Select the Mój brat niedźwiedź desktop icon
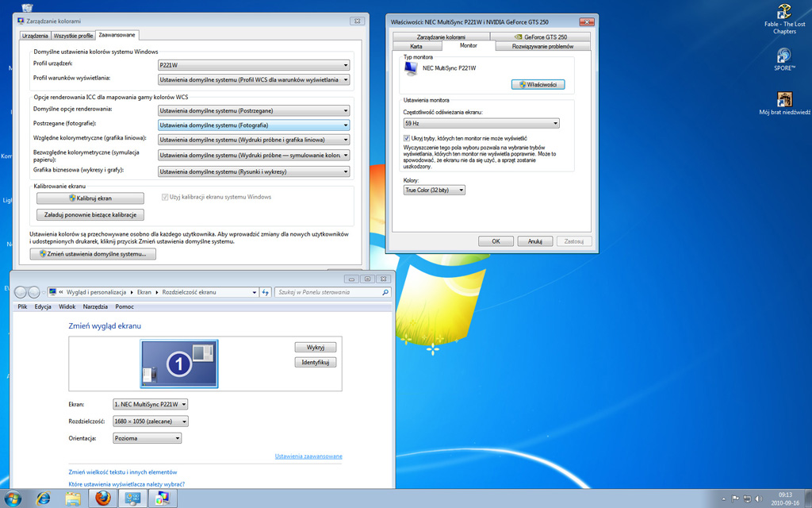Viewport: 812px width, 508px height. click(784, 103)
